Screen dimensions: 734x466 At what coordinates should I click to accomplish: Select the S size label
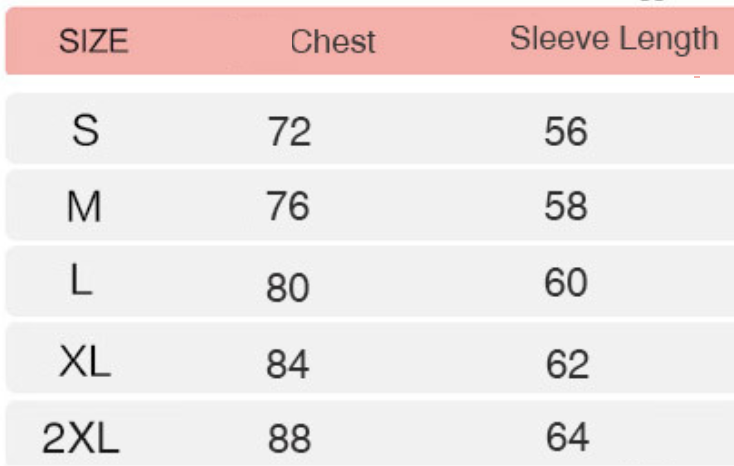[86, 130]
